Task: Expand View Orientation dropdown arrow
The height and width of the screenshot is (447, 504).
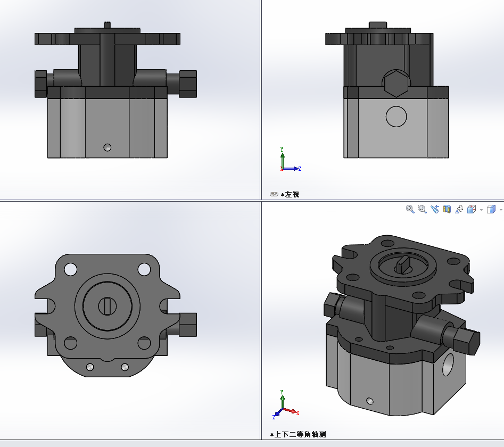Action: coord(481,210)
